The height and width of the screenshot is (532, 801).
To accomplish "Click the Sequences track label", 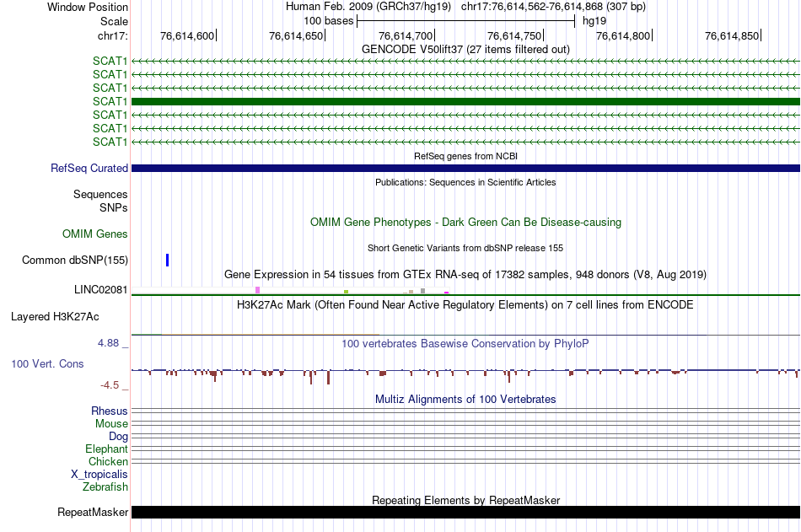I will pos(100,194).
